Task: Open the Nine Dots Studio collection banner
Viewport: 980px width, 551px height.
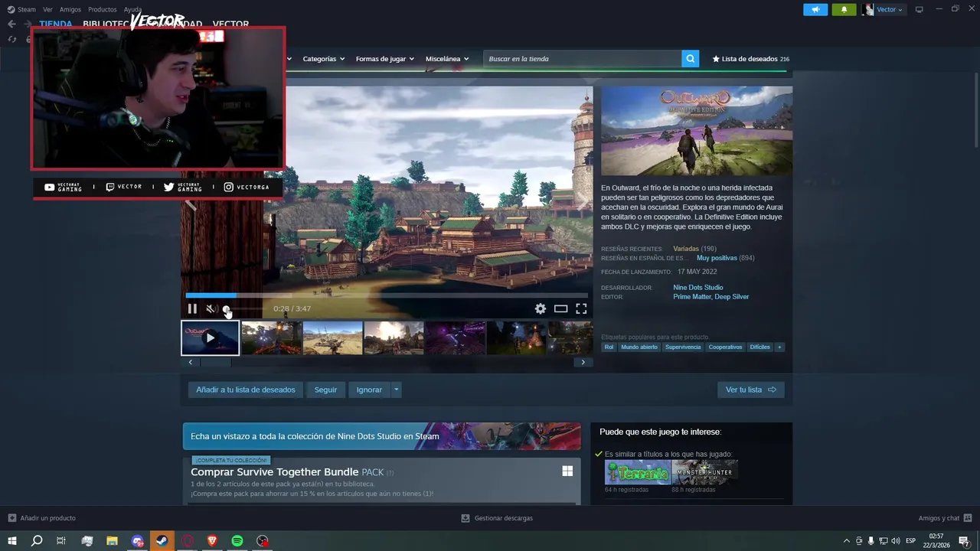Action: [381, 436]
